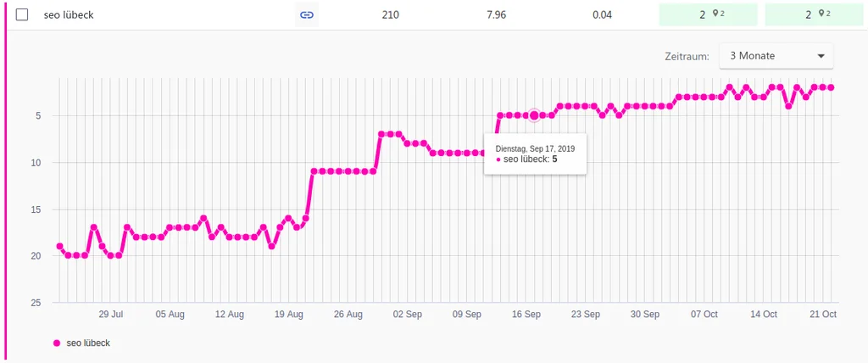Toggle the seo lübeck legend series dot
The image size is (868, 363).
(x=57, y=343)
